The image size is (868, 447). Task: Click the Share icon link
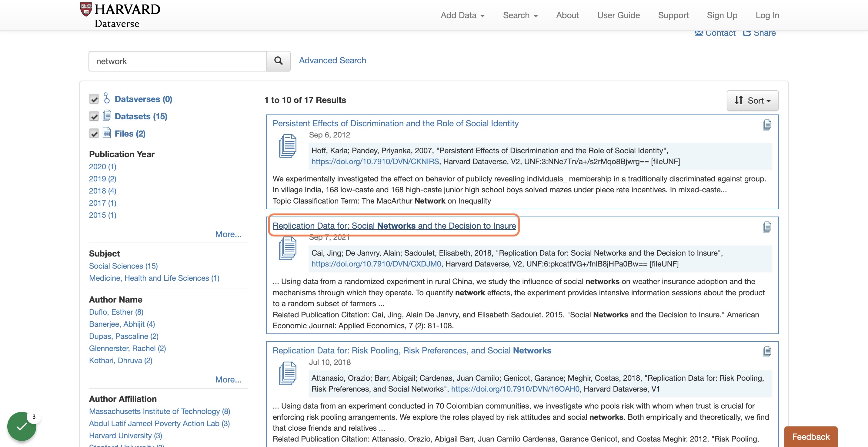click(x=759, y=33)
